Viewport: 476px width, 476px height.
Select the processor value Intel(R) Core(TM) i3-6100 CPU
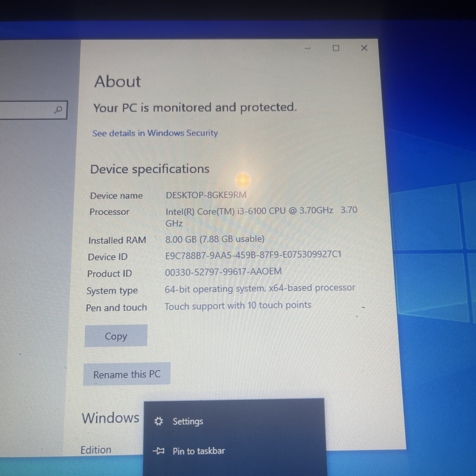point(261,217)
